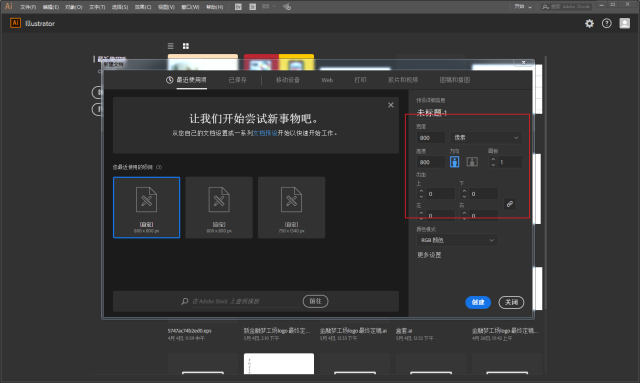The image size is (640, 383).
Task: Click the top (上) bleed input field
Action: tap(440, 194)
